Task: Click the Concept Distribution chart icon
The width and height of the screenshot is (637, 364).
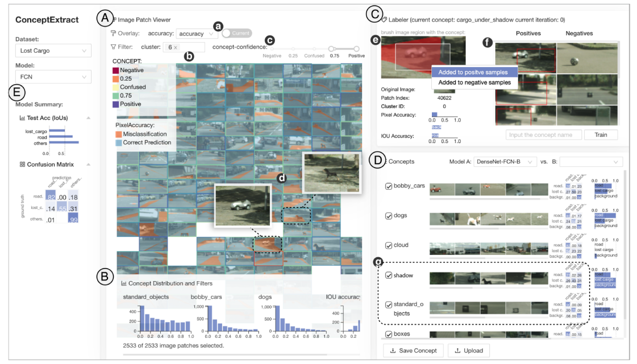Action: (123, 283)
